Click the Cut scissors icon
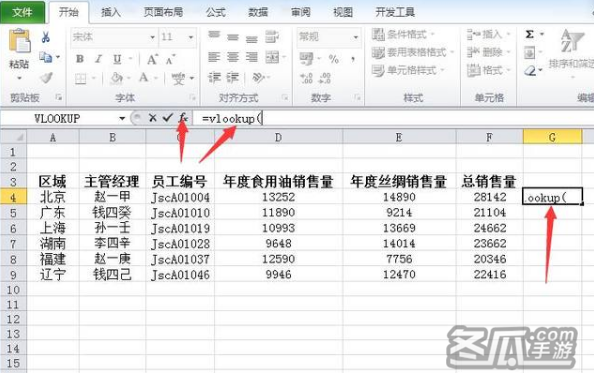The height and width of the screenshot is (374, 594). coord(46,37)
